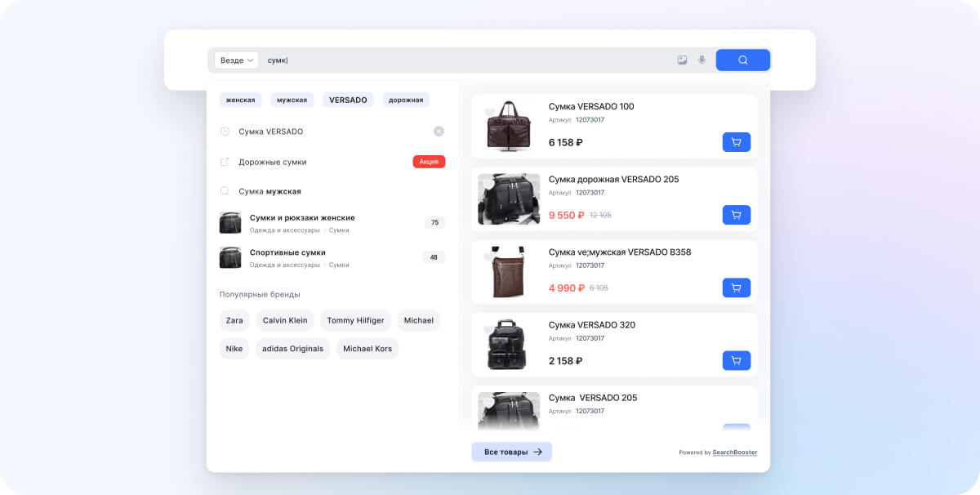Click the blue search magnifier button
The width and height of the screenshot is (980, 495).
[743, 60]
